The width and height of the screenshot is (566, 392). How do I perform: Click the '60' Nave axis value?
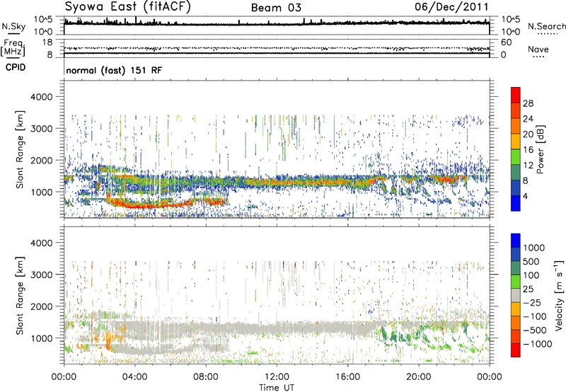pos(506,42)
